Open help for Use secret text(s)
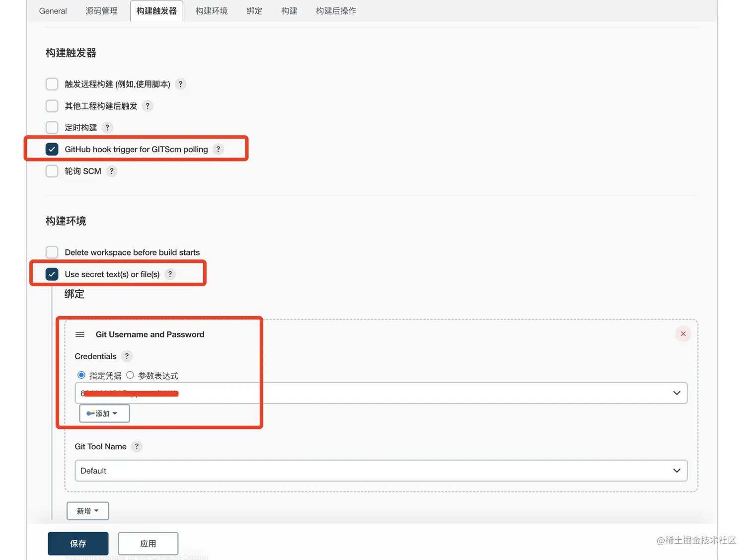This screenshot has width=751, height=560. point(170,274)
